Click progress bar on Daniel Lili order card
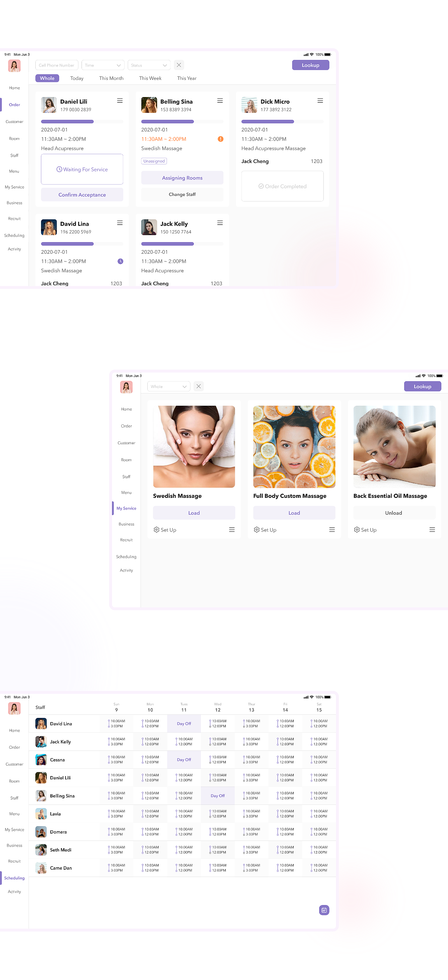This screenshot has width=448, height=980. (x=82, y=122)
